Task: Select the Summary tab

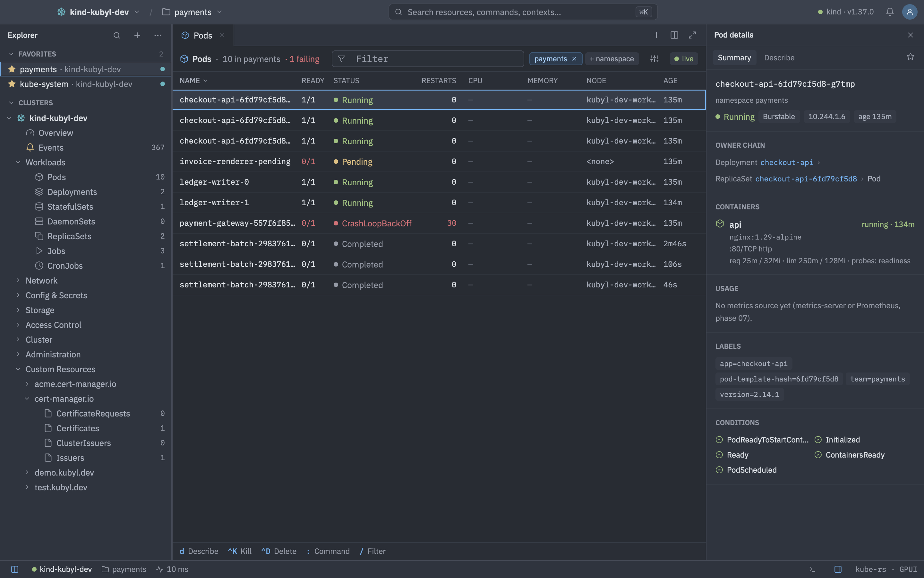Action: (x=734, y=58)
